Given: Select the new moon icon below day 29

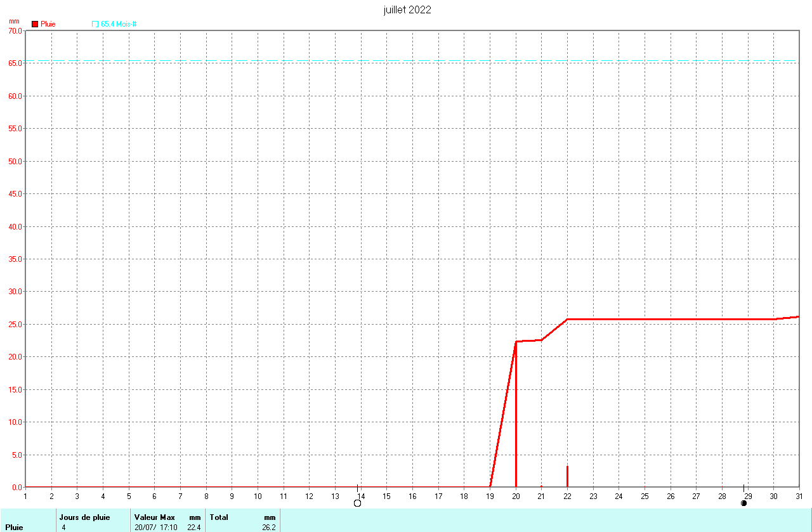Looking at the screenshot, I should click(x=743, y=503).
